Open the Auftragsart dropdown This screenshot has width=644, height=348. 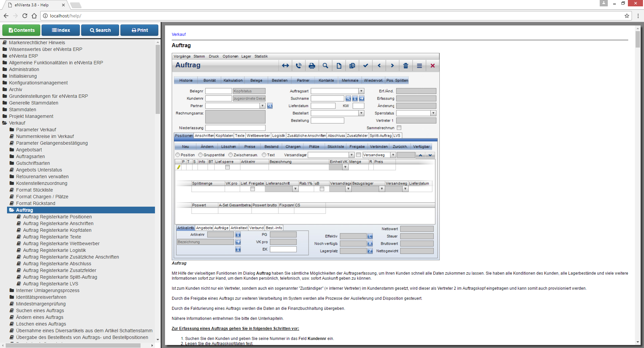[x=361, y=91]
